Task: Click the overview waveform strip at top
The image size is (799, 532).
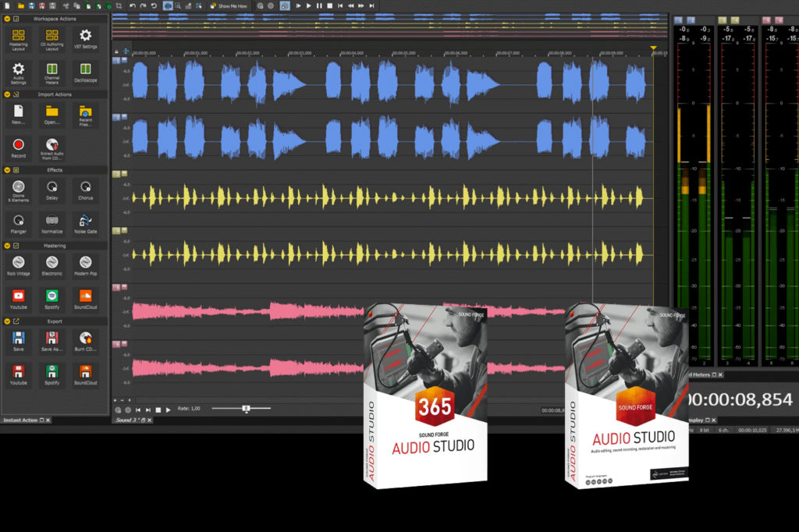Action: click(x=390, y=26)
